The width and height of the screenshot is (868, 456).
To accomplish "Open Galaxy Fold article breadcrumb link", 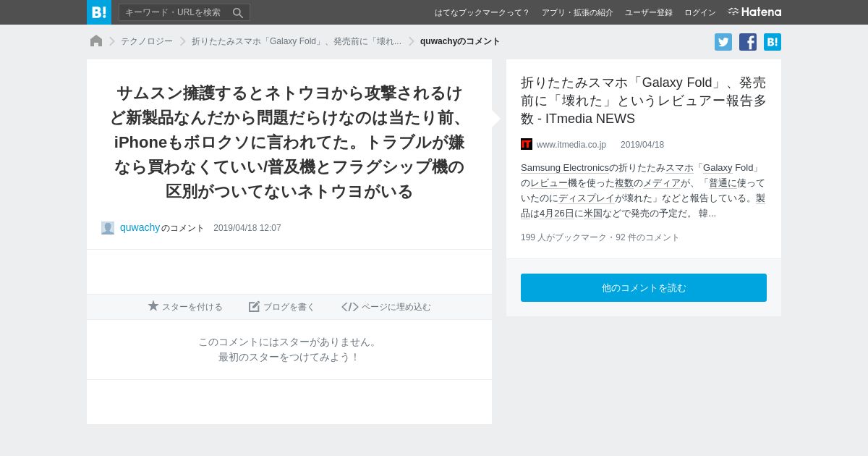I will coord(297,41).
